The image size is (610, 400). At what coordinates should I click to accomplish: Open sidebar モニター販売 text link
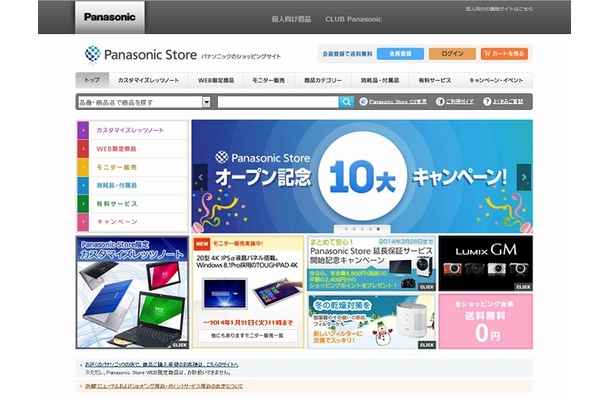(116, 167)
